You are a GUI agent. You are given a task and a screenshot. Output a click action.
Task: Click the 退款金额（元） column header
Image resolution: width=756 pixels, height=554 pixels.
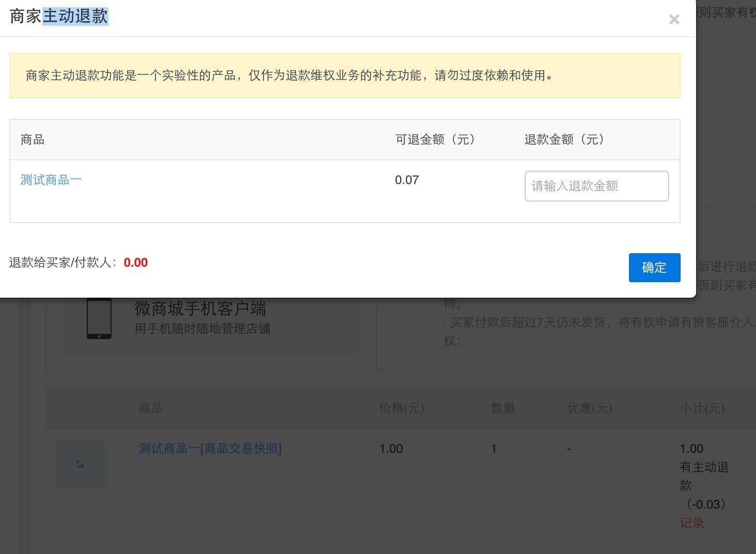pos(564,140)
